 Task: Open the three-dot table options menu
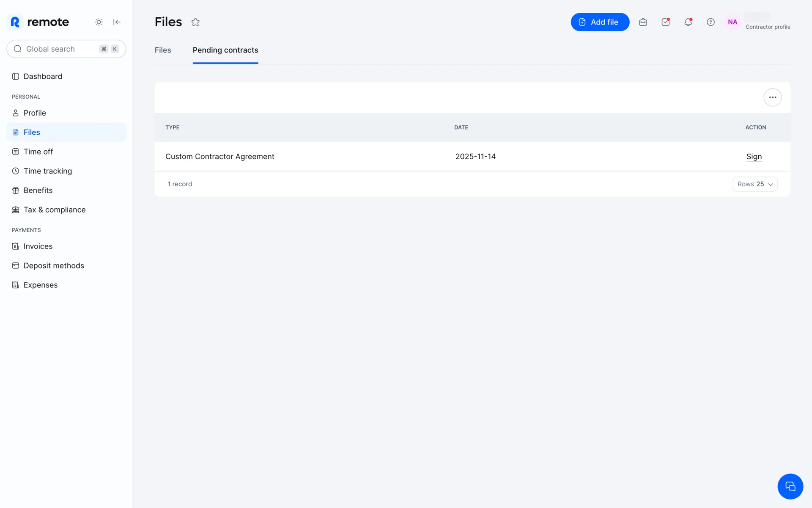tap(772, 97)
